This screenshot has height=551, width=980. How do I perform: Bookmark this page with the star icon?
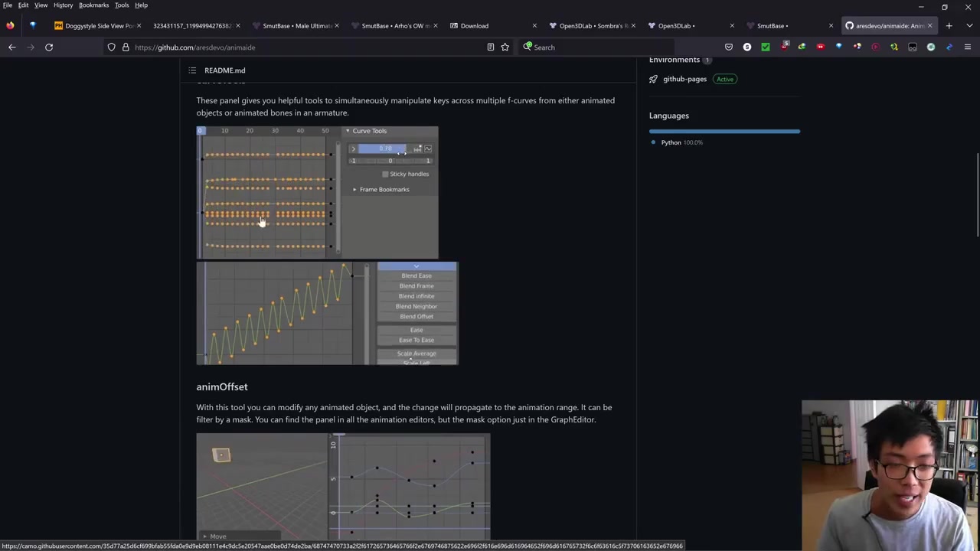[x=505, y=47]
